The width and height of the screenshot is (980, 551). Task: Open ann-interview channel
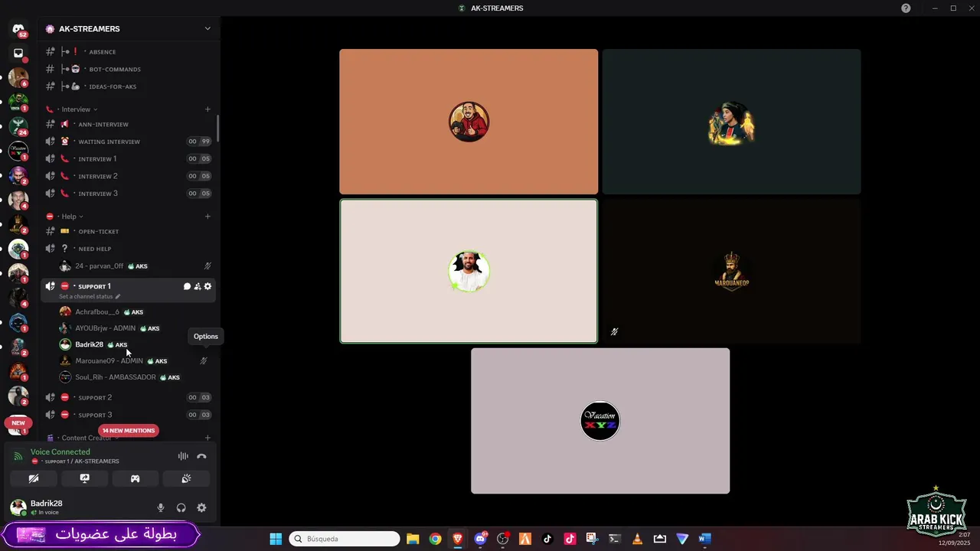[128, 124]
